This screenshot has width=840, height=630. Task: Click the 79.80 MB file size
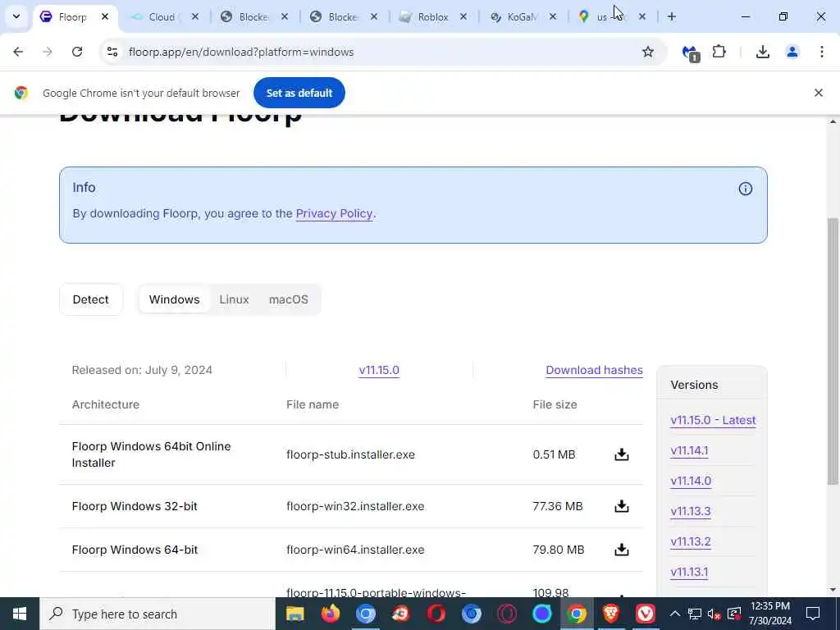558,550
